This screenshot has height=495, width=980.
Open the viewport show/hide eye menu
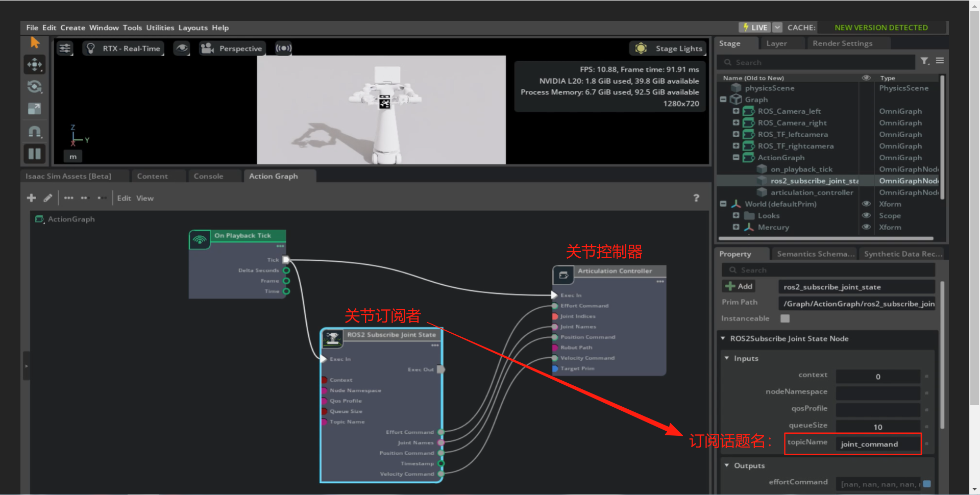coord(182,48)
